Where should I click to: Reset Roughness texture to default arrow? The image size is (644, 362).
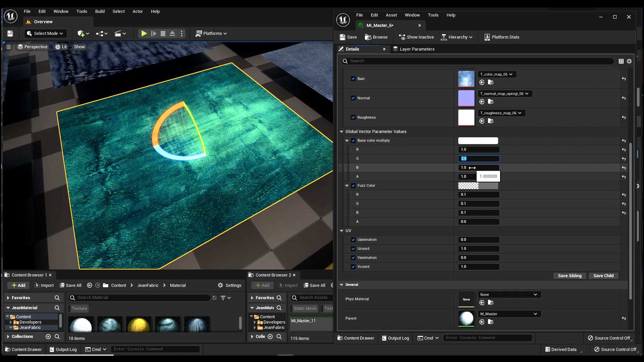(624, 117)
